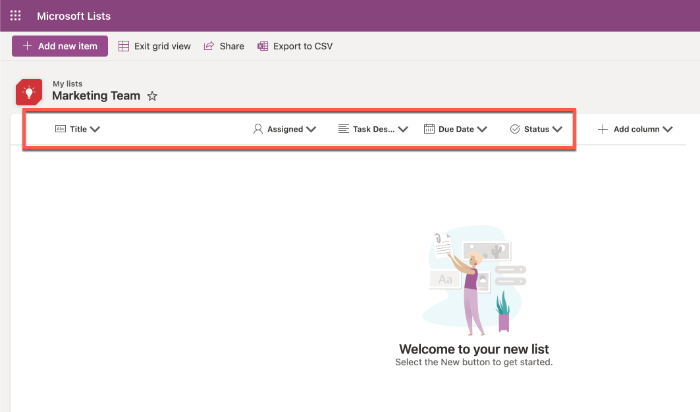Viewport: 700px width, 412px height.
Task: Open the Assigned column dropdown chevron
Action: [x=311, y=129]
